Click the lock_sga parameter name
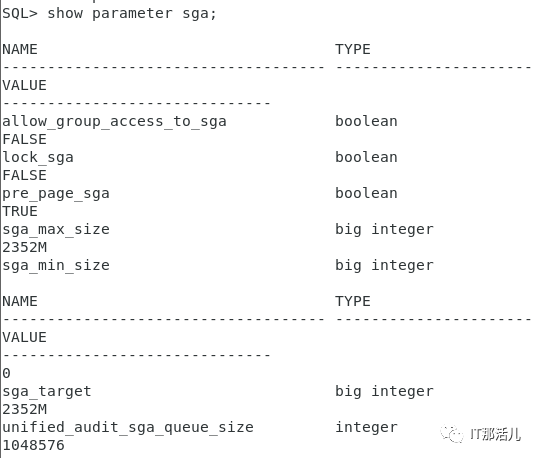 tap(38, 158)
